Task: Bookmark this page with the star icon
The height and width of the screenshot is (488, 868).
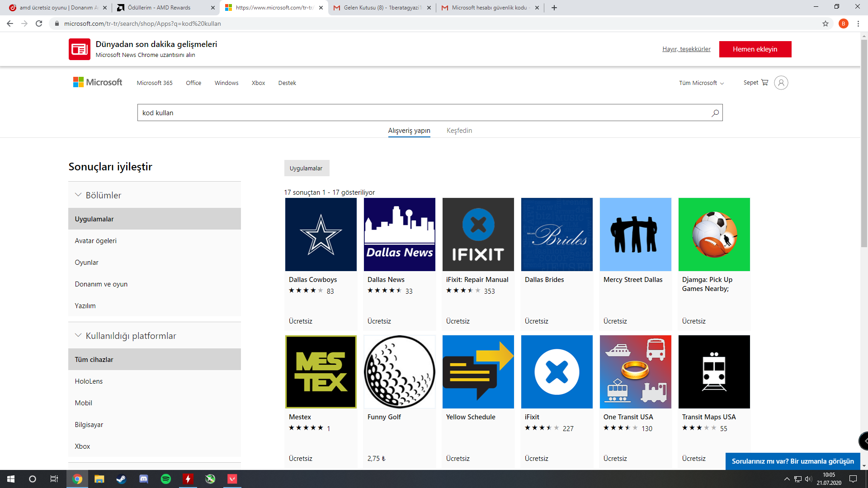Action: (x=825, y=23)
